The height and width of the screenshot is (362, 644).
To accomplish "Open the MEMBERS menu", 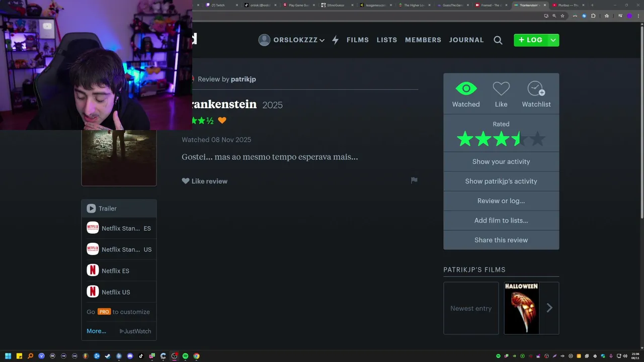I will pos(423,40).
